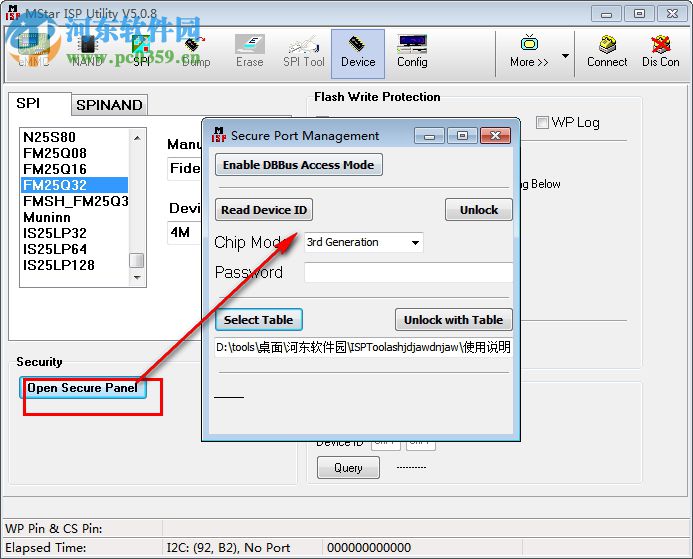693x559 pixels.
Task: Click the Select Table button
Action: tap(259, 319)
